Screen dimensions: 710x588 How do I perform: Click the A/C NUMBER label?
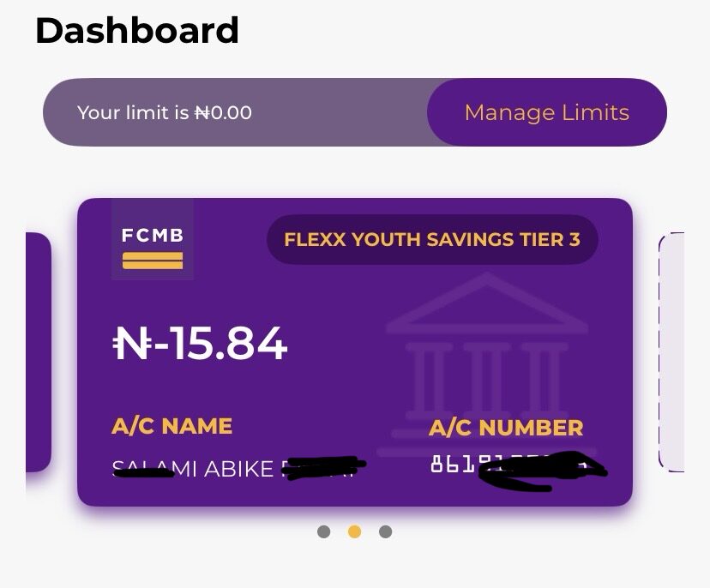[505, 428]
